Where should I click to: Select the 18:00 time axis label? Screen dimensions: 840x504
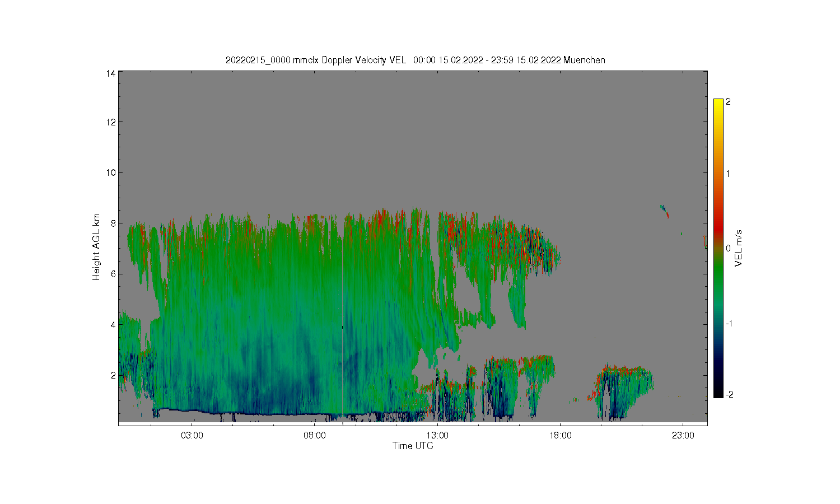pyautogui.click(x=560, y=435)
